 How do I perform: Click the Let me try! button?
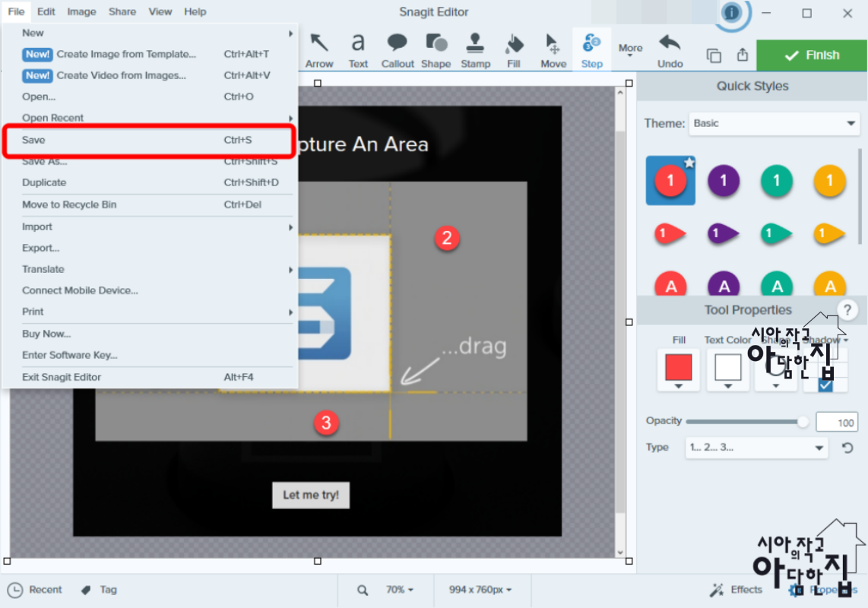pos(311,495)
